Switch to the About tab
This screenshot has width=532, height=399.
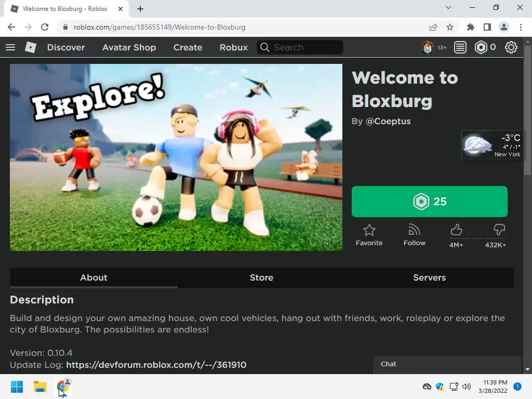click(94, 277)
